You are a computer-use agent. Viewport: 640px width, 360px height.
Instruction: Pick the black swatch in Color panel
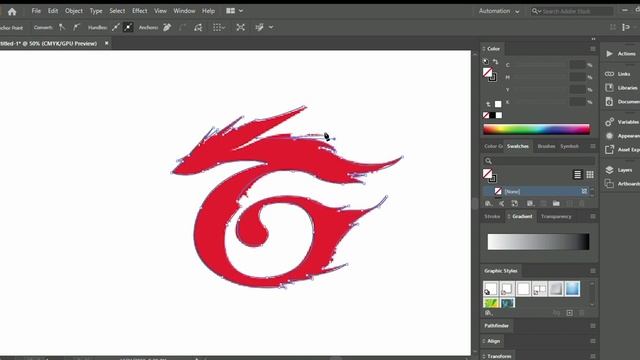tap(492, 115)
